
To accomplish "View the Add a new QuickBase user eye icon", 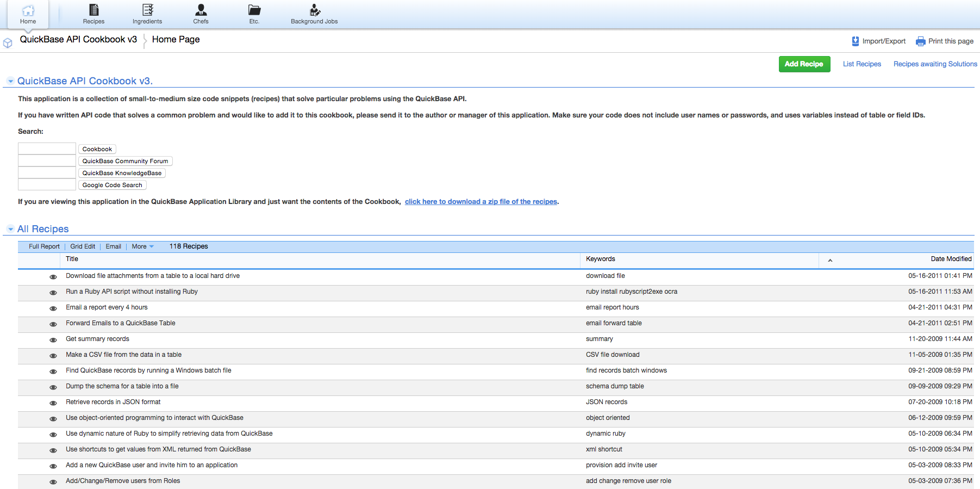I will point(53,466).
